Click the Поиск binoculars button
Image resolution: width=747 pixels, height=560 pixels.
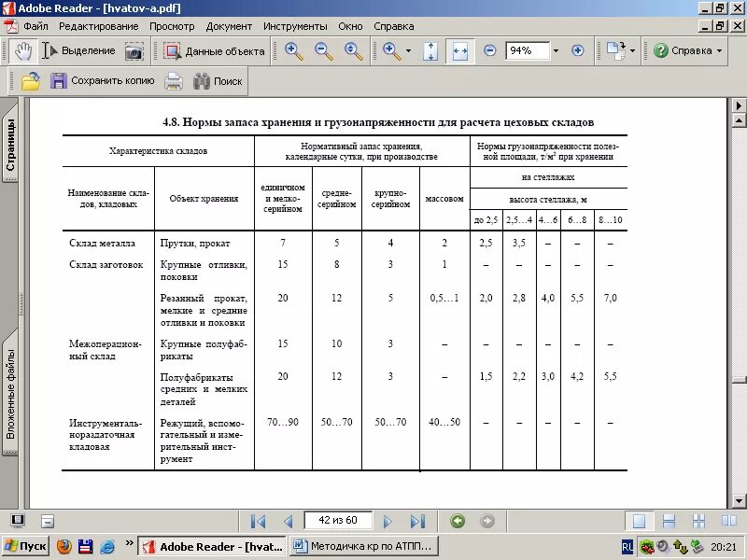[218, 81]
